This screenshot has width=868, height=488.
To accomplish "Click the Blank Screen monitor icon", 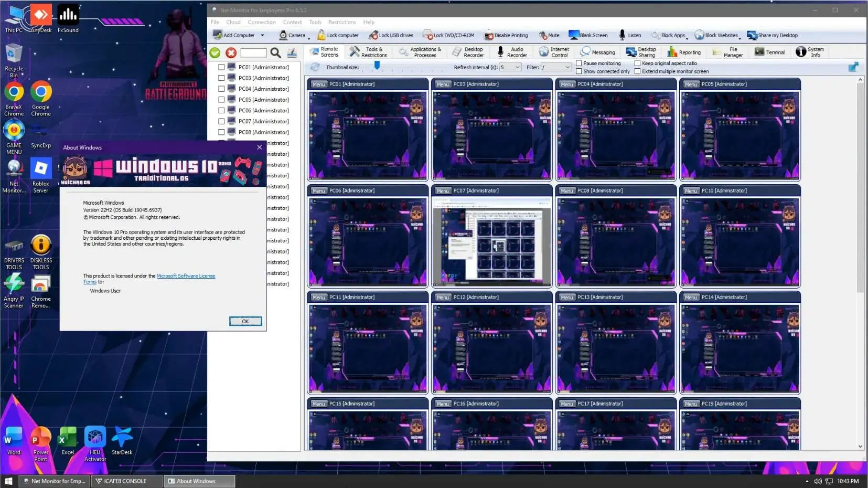I will point(574,35).
